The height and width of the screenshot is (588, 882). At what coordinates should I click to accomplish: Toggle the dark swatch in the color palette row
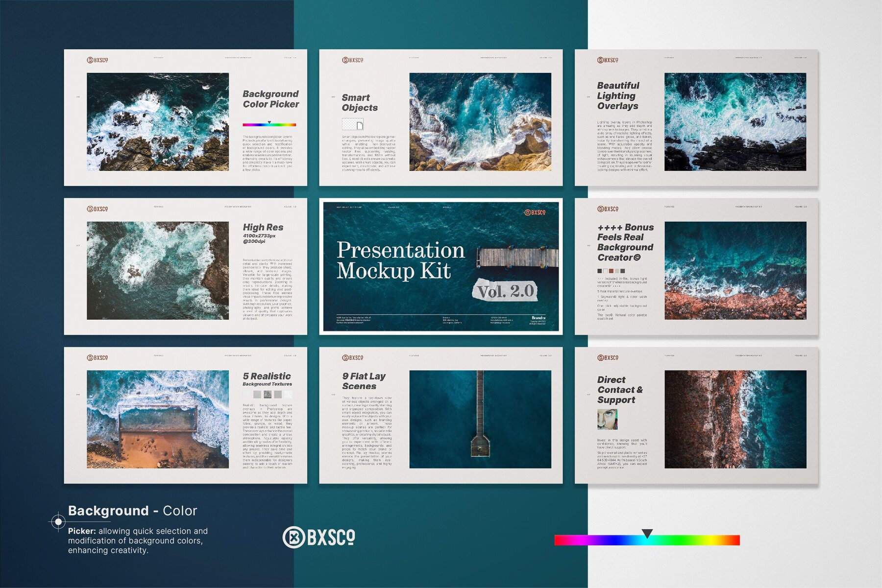[600, 271]
